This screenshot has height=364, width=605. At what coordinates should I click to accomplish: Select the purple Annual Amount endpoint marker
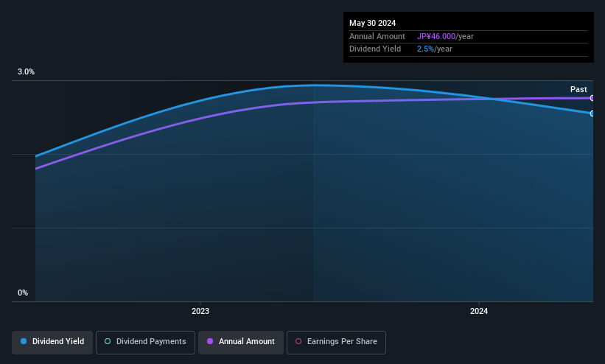[592, 98]
